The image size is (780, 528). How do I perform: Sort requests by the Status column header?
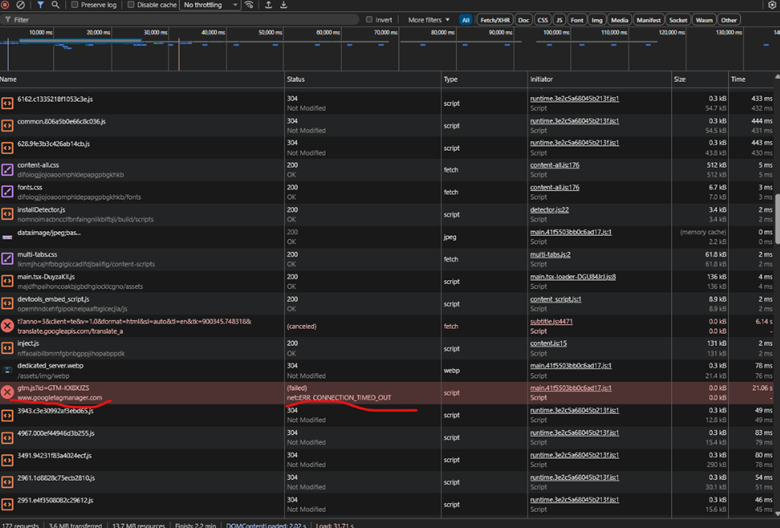(x=296, y=78)
